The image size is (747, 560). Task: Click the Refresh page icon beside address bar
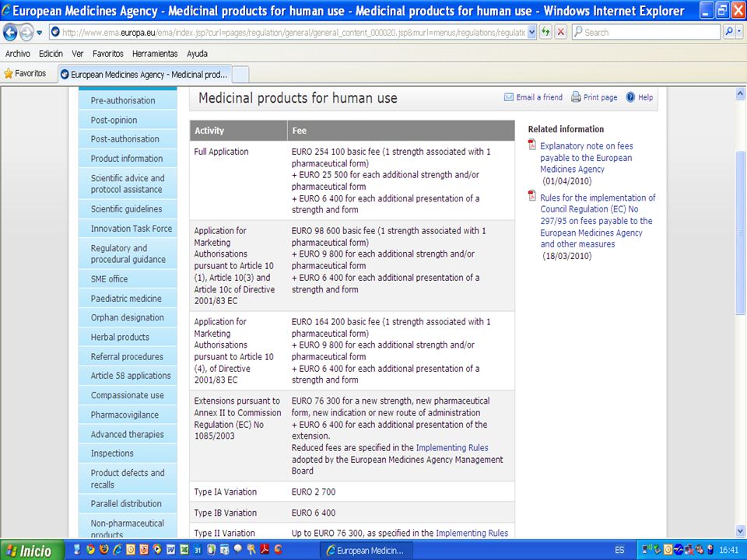545,33
